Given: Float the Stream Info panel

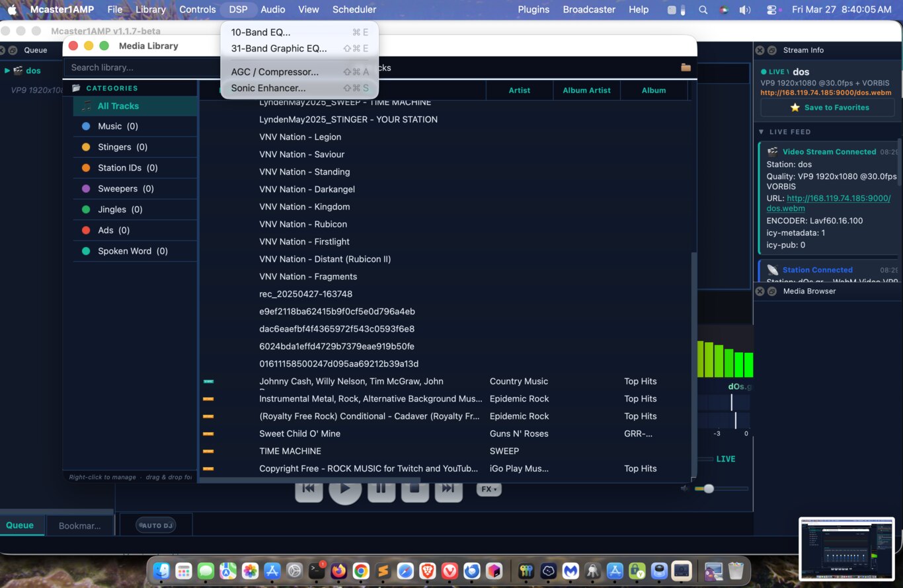Looking at the screenshot, I should click(771, 50).
